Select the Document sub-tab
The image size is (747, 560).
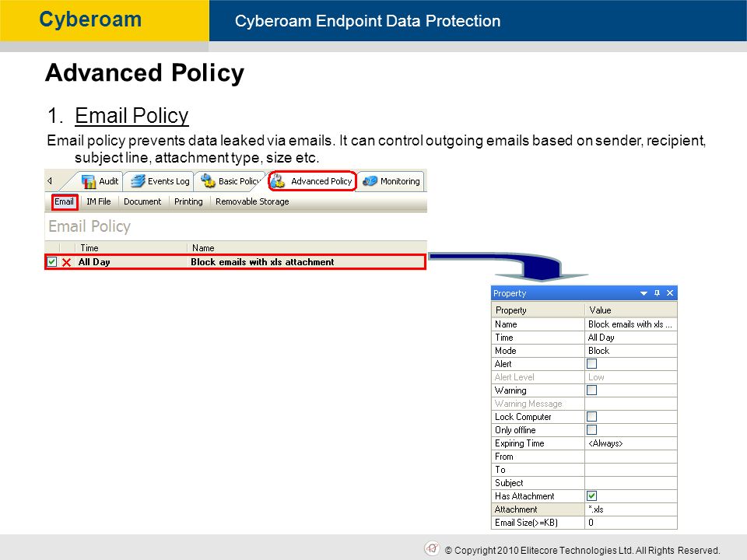tap(142, 201)
